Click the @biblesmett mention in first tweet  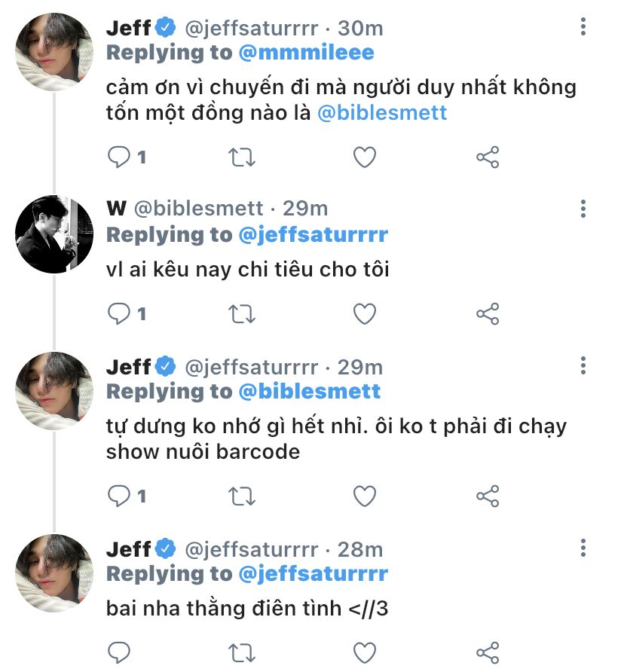tap(382, 113)
